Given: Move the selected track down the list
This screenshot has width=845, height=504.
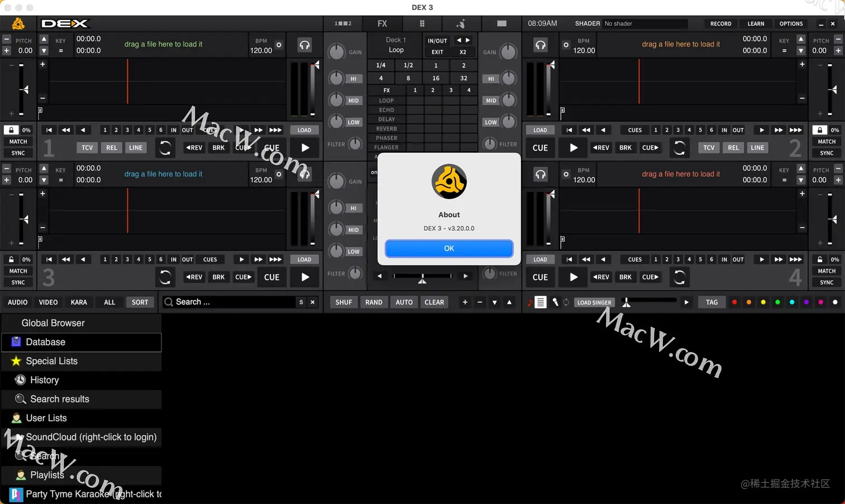Looking at the screenshot, I should pyautogui.click(x=494, y=302).
